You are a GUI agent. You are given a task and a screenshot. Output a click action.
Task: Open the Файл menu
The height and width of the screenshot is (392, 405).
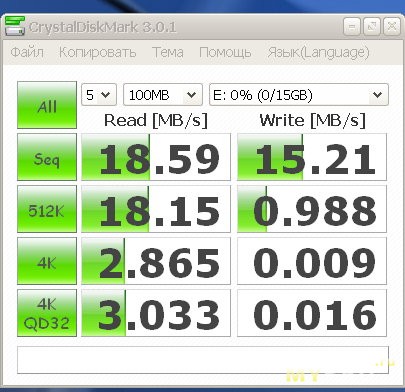27,53
